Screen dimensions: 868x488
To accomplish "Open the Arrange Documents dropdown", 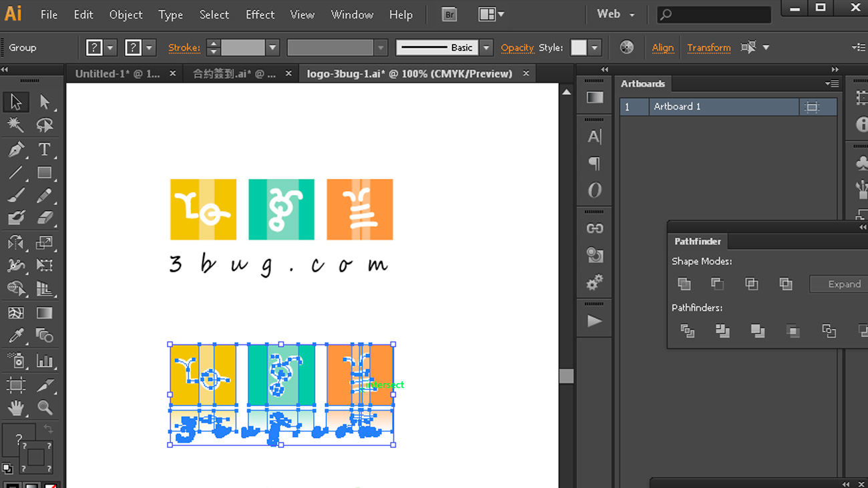I will (x=491, y=14).
